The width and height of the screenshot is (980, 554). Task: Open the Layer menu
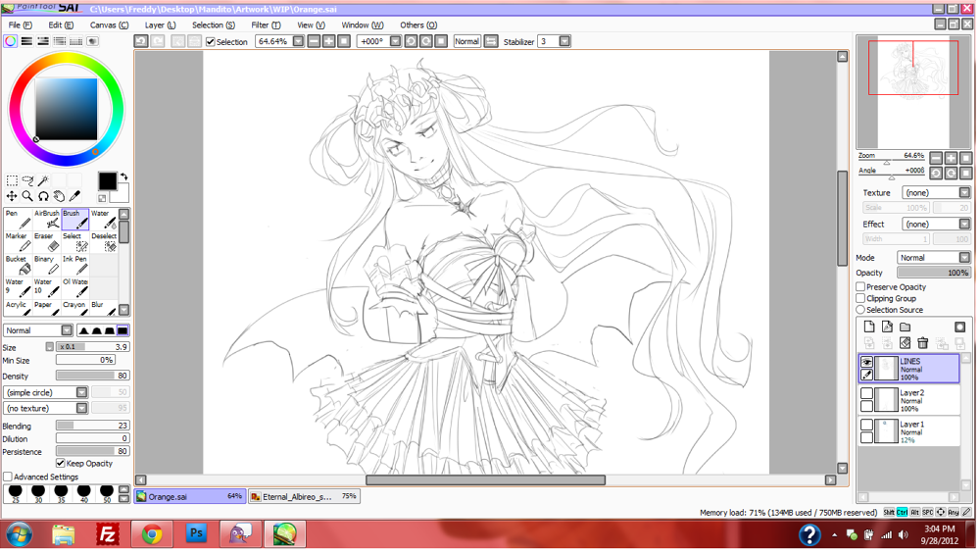pyautogui.click(x=161, y=25)
